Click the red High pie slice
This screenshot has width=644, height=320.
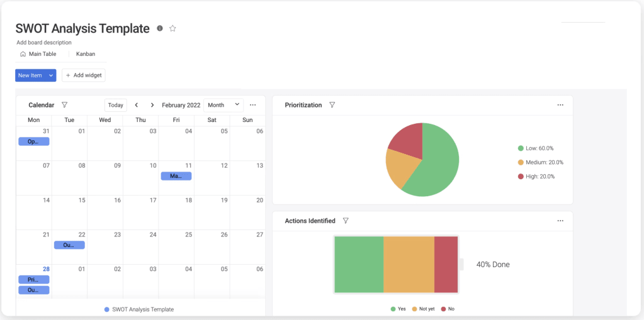[409, 141]
